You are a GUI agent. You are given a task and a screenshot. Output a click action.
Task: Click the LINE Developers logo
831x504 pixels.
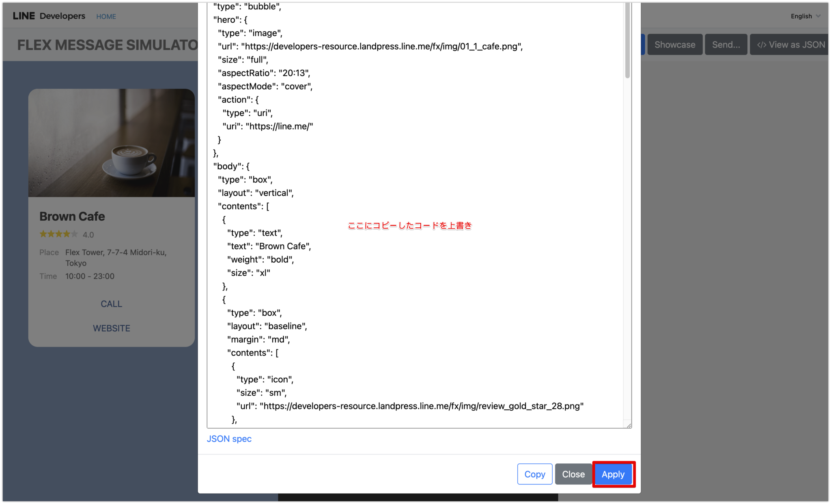(x=48, y=15)
